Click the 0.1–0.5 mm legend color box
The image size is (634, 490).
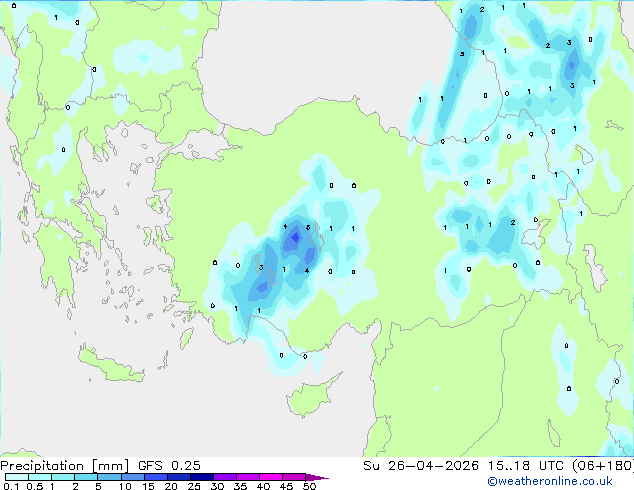[x=17, y=477]
